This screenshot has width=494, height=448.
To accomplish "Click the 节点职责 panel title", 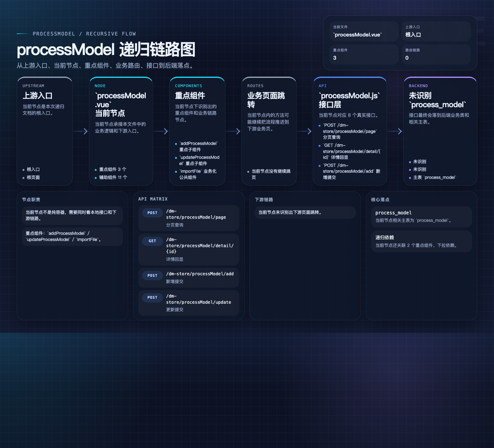I will click(x=31, y=200).
